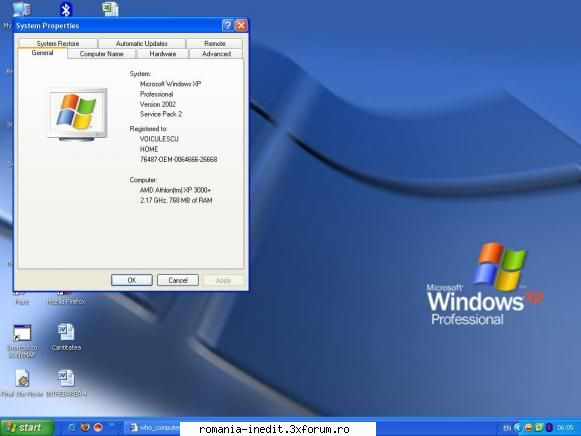
Task: Select the Mozilla Firefox desktop label
Action: pos(66,302)
